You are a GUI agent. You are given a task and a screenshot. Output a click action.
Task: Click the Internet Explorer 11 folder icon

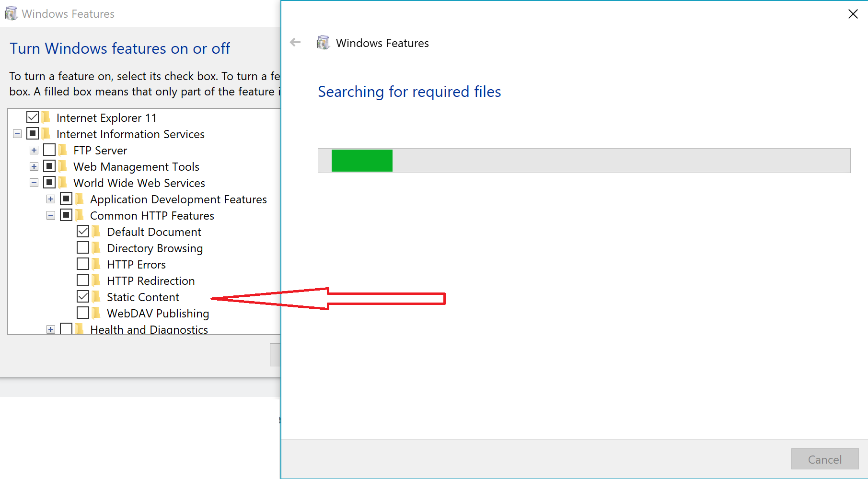coord(46,117)
